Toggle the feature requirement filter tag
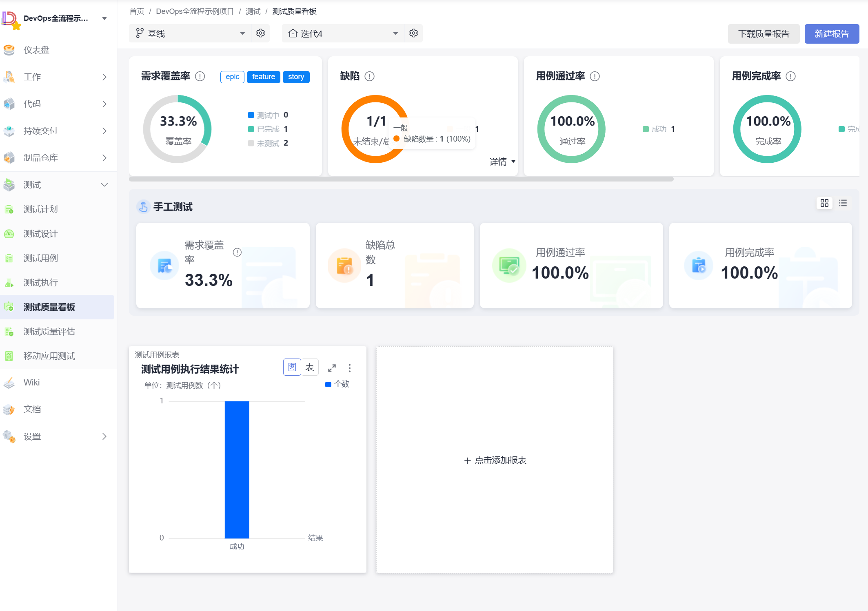The image size is (868, 611). pos(263,77)
